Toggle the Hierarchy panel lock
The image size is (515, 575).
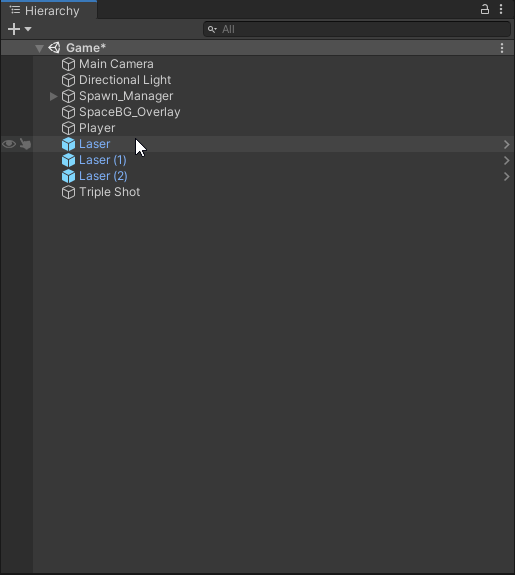coord(485,9)
